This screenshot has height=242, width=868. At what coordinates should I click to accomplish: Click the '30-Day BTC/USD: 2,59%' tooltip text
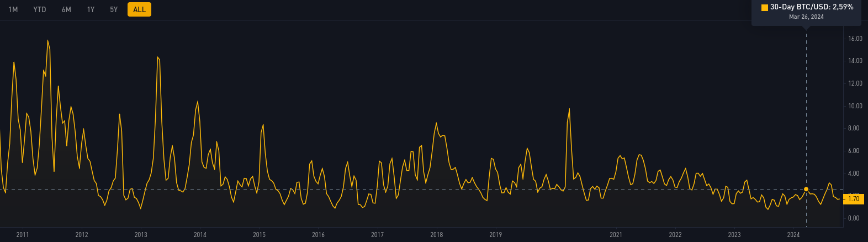click(812, 7)
